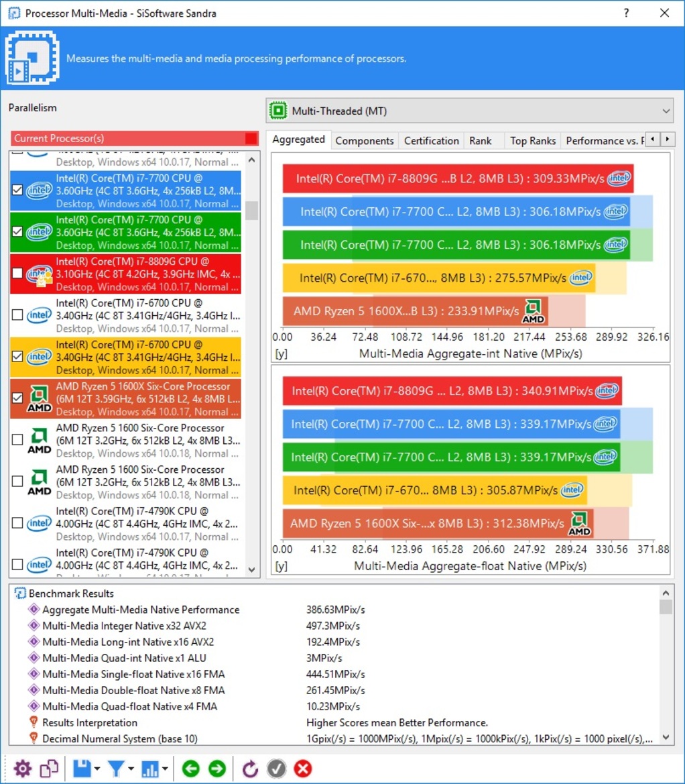Check the red i7-8809G processor checkbox

pos(17,273)
